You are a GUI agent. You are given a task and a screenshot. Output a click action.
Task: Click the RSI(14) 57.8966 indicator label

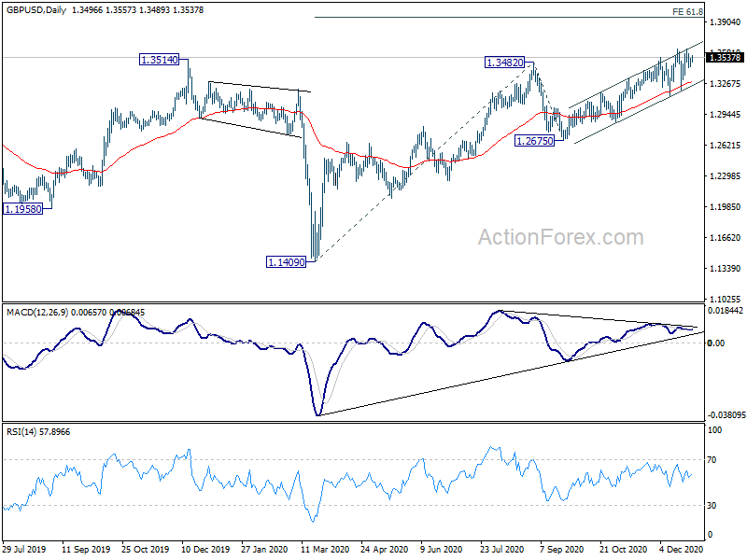tap(38, 432)
